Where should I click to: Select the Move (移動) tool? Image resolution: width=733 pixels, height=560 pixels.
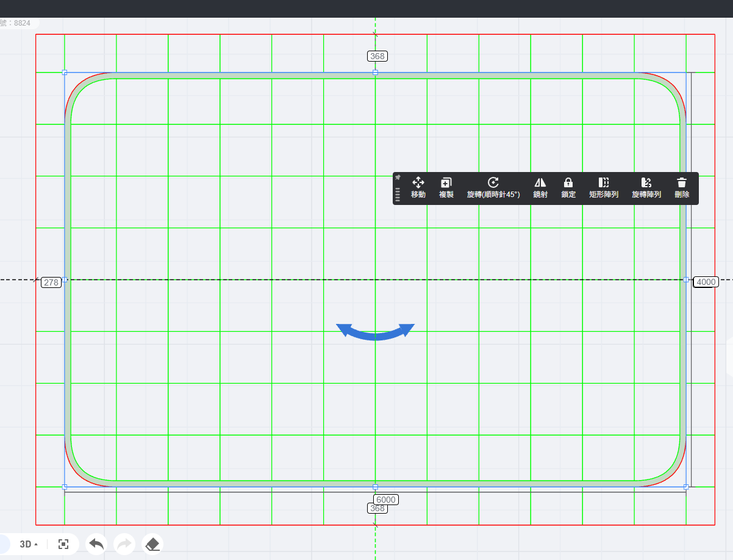(418, 188)
